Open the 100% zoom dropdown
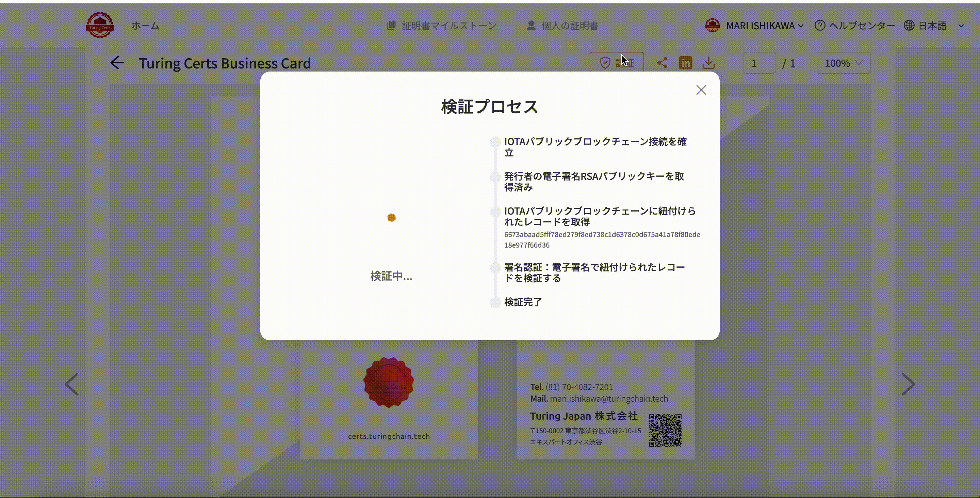 click(x=843, y=63)
